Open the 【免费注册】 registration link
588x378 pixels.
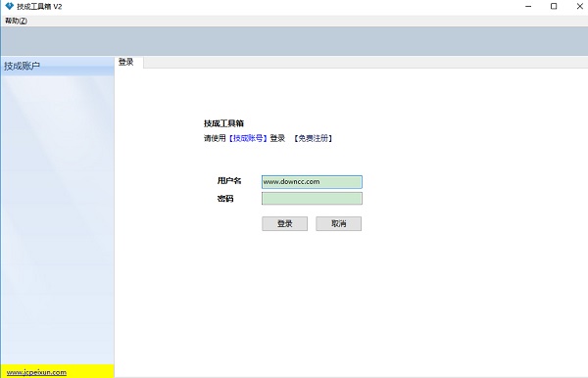[313, 138]
